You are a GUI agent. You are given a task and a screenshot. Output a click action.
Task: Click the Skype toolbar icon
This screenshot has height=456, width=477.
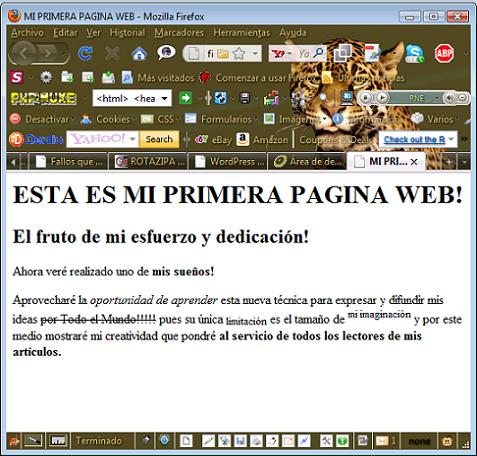(x=414, y=53)
